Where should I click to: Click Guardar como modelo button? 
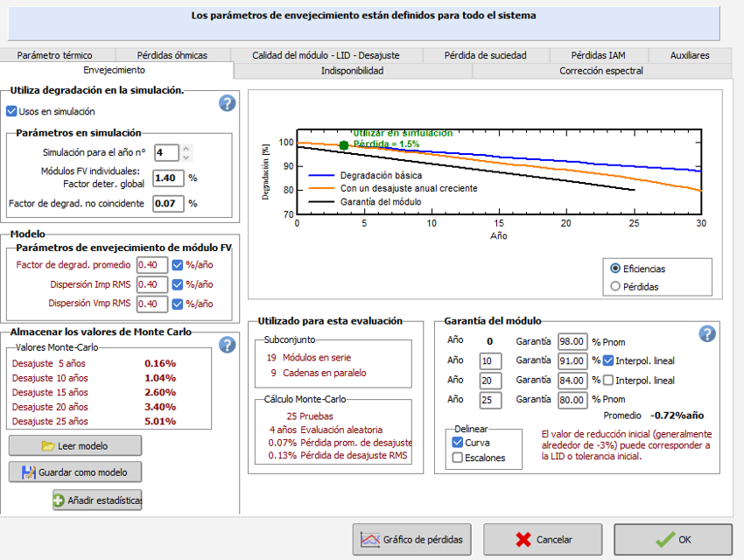coord(74,472)
